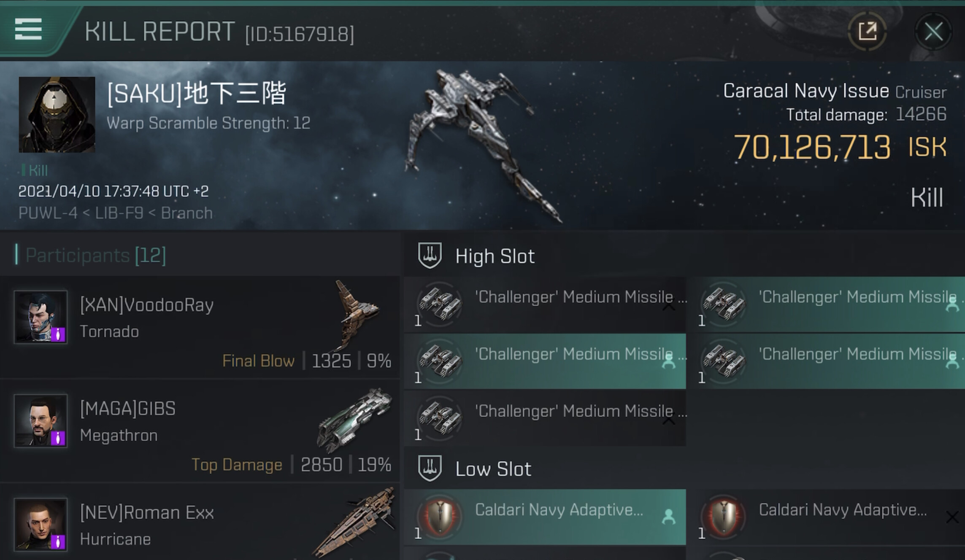Click the Tornado ship image
965x560 pixels.
(357, 314)
